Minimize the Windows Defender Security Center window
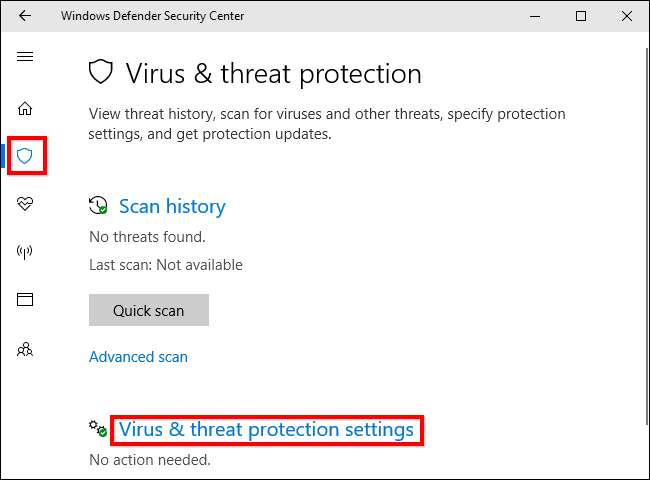Screen dimensions: 650x480 tap(536, 16)
